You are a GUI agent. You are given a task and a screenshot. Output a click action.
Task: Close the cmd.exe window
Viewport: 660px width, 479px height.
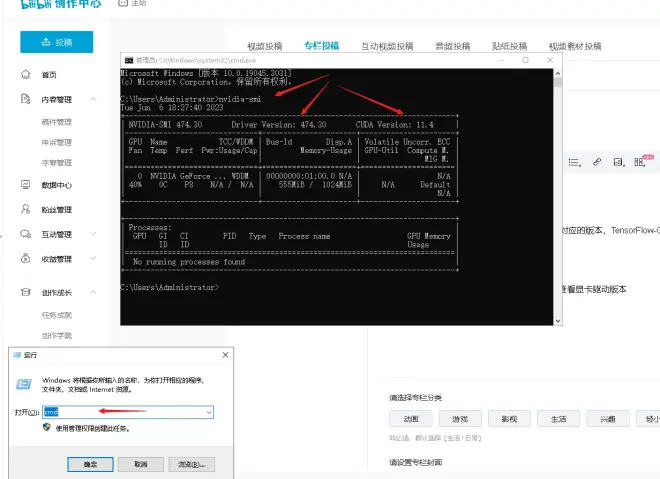550,60
